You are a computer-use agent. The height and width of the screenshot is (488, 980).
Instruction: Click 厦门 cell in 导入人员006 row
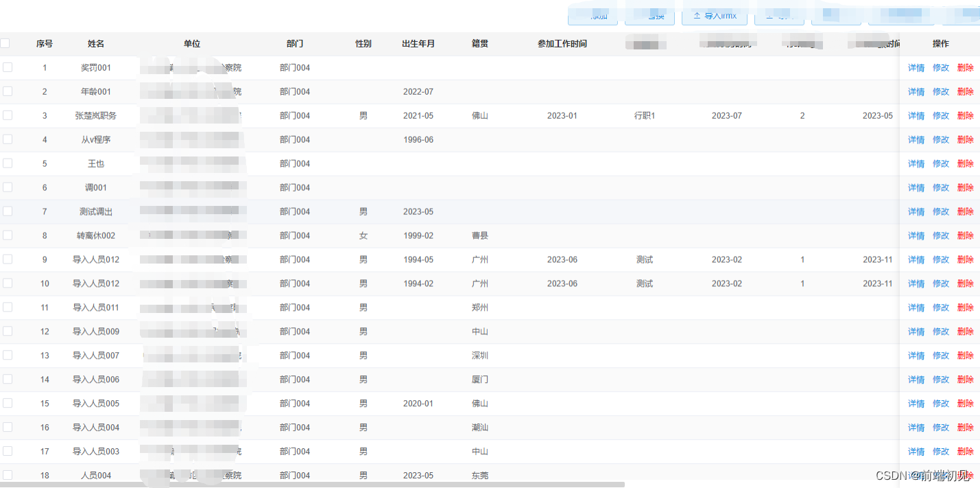(480, 380)
